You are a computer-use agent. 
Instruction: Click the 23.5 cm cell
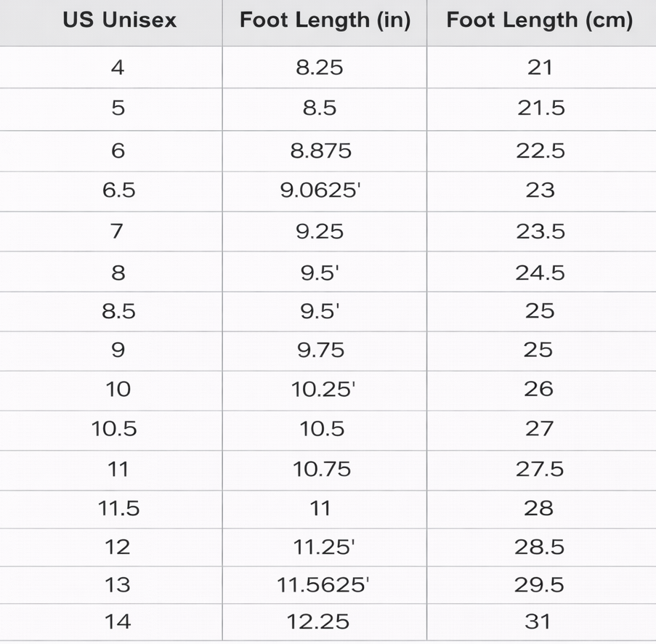click(x=540, y=232)
